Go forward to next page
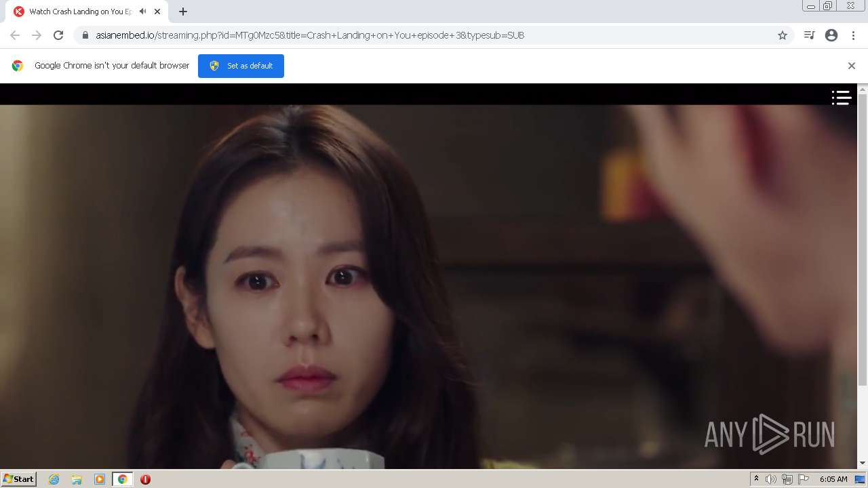The image size is (868, 488). (37, 35)
